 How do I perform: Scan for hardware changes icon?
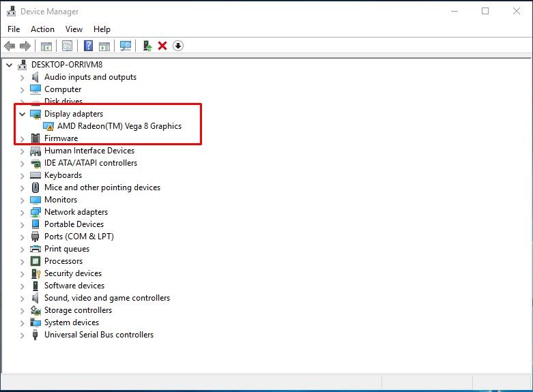[126, 46]
